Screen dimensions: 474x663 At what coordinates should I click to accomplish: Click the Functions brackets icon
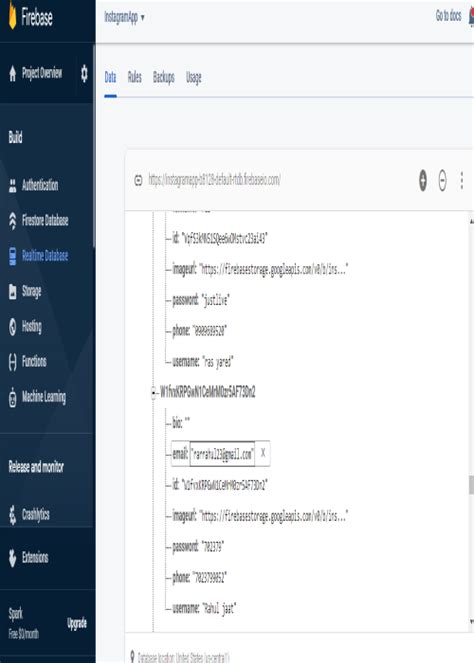pos(13,362)
